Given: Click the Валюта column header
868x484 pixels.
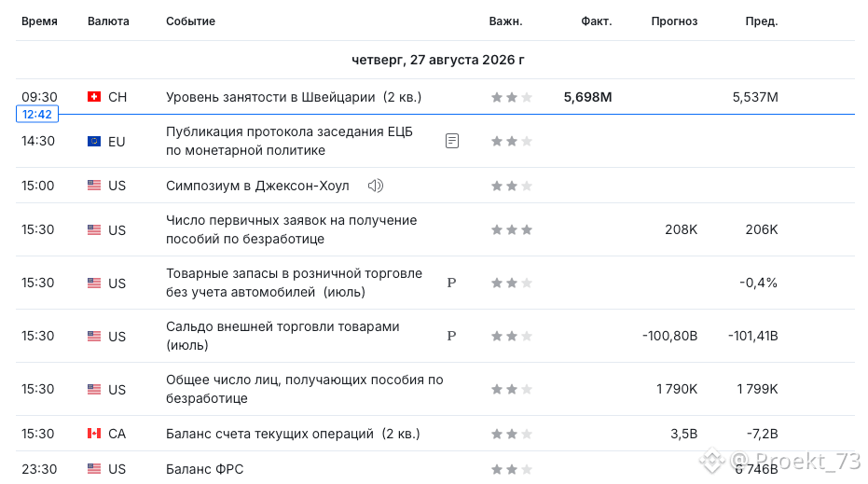Looking at the screenshot, I should [x=108, y=21].
